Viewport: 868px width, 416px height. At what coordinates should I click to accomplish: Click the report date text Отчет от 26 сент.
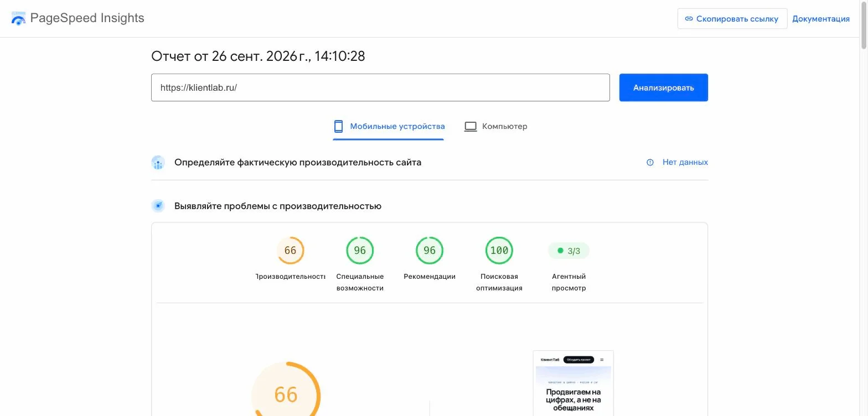(258, 56)
